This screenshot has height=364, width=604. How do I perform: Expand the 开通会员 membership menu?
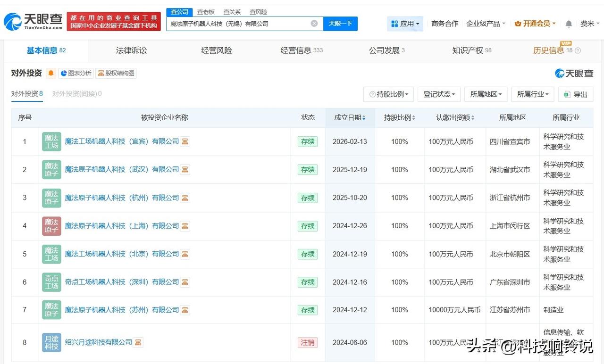tap(535, 24)
